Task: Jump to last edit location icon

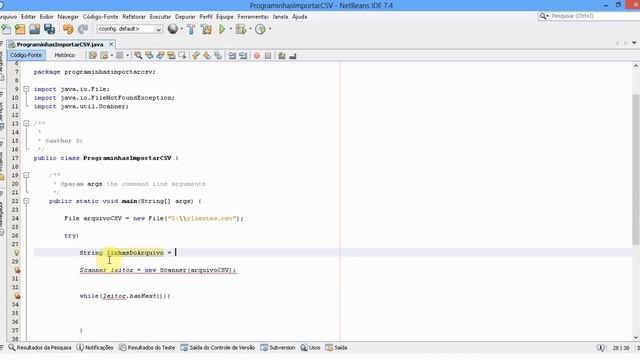Action: point(93,56)
